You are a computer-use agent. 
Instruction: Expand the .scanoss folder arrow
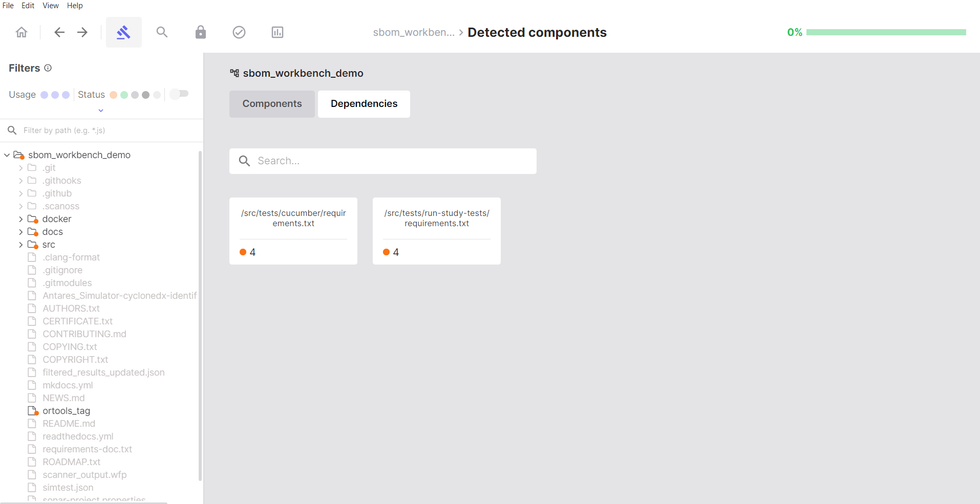click(21, 206)
